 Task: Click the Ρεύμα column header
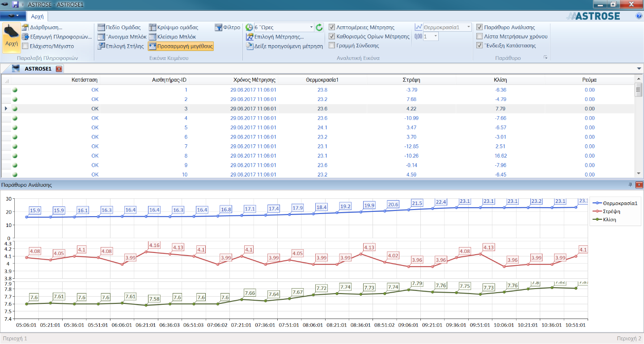(589, 80)
